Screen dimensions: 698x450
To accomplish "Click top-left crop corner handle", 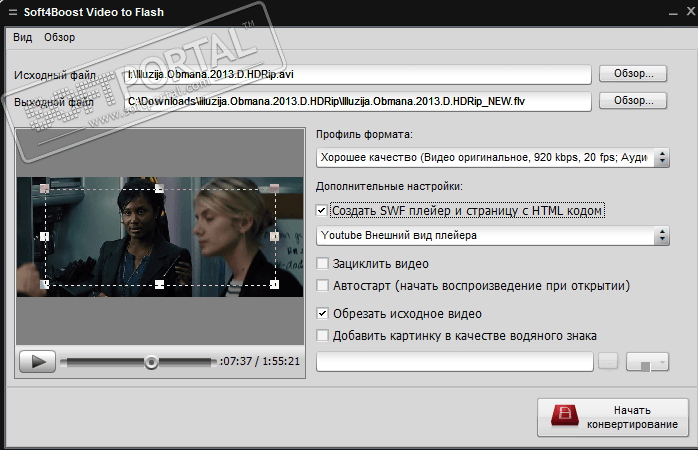I will click(45, 189).
